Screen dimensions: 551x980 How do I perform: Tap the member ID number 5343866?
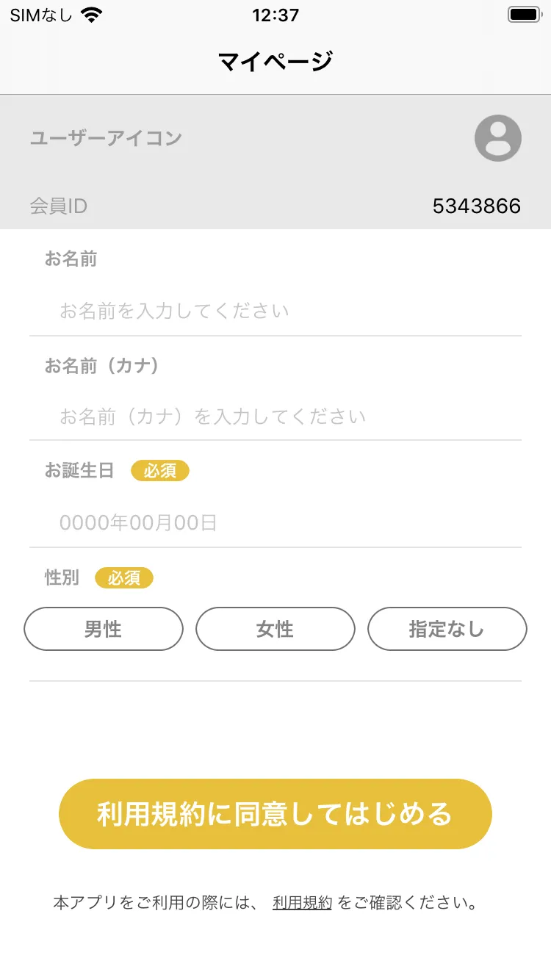click(476, 206)
